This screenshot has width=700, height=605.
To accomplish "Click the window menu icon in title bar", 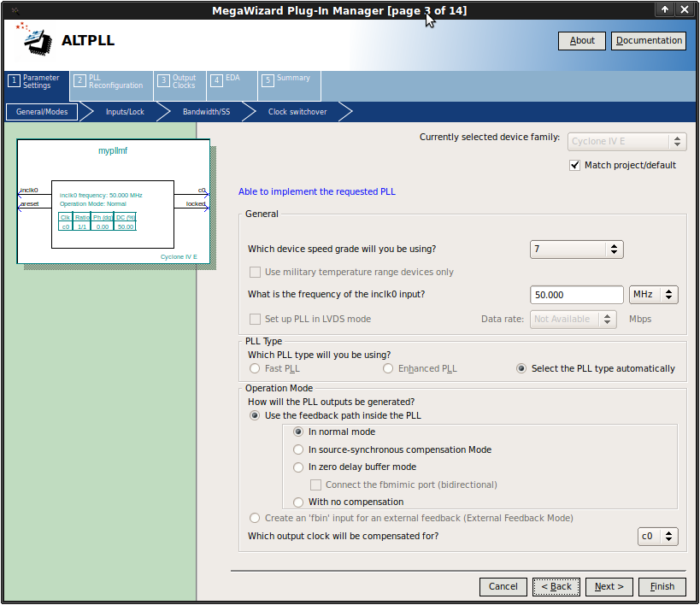I will click(x=15, y=9).
